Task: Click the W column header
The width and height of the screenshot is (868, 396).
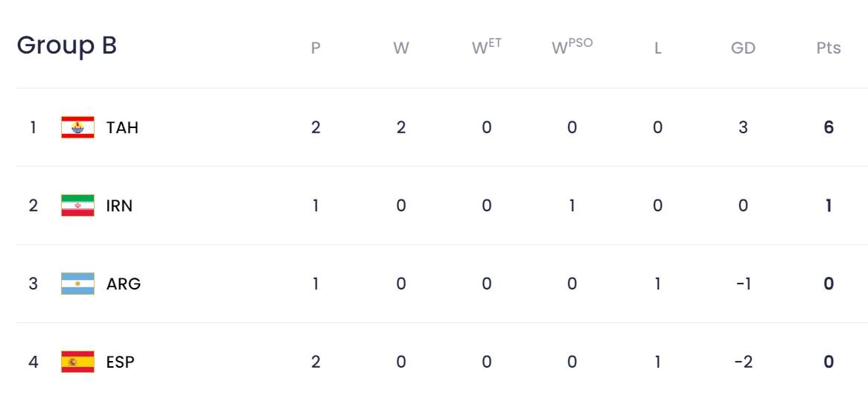Action: click(401, 49)
